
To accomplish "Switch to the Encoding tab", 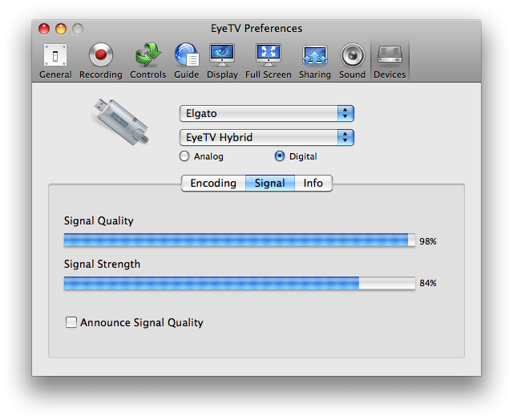I will click(213, 183).
